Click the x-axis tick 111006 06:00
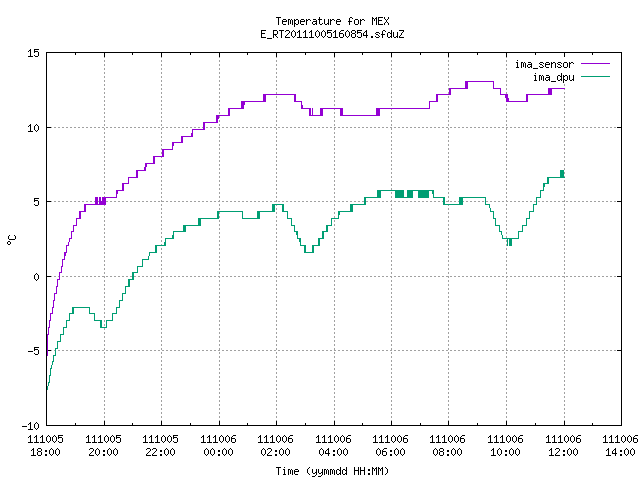The width and height of the screenshot is (640, 480). 391,446
